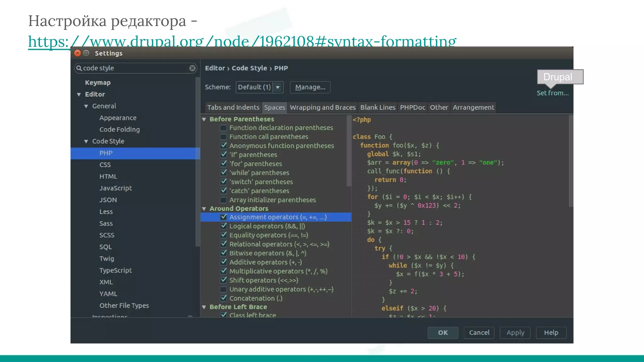The width and height of the screenshot is (644, 362).
Task: Collapse the Editor tree node
Action: [x=79, y=95]
